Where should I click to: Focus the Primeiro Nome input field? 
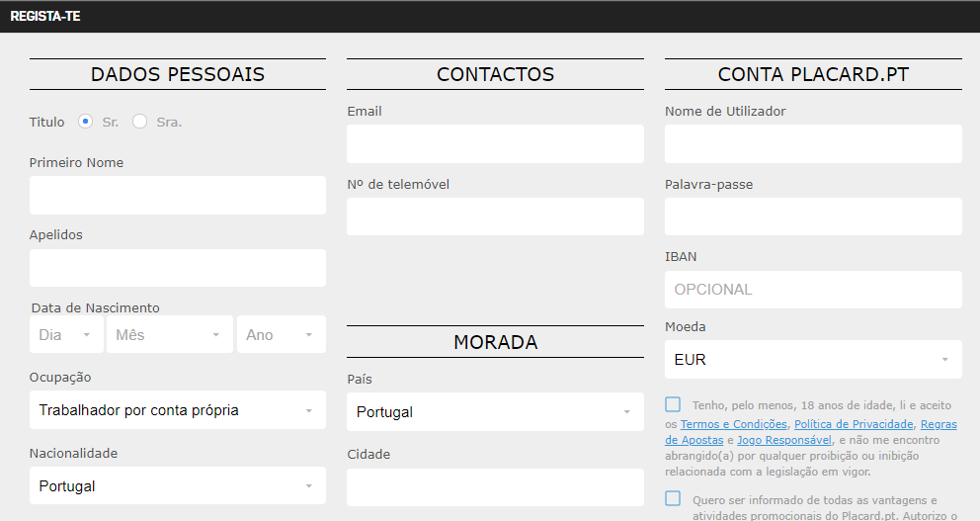coord(178,195)
